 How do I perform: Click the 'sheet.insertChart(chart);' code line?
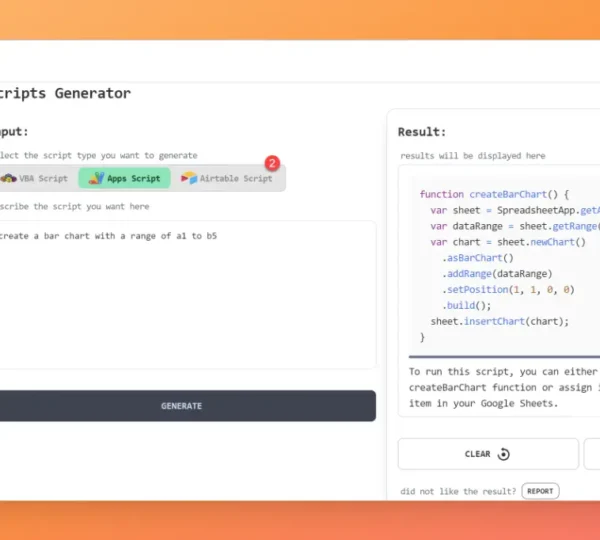pos(499,321)
